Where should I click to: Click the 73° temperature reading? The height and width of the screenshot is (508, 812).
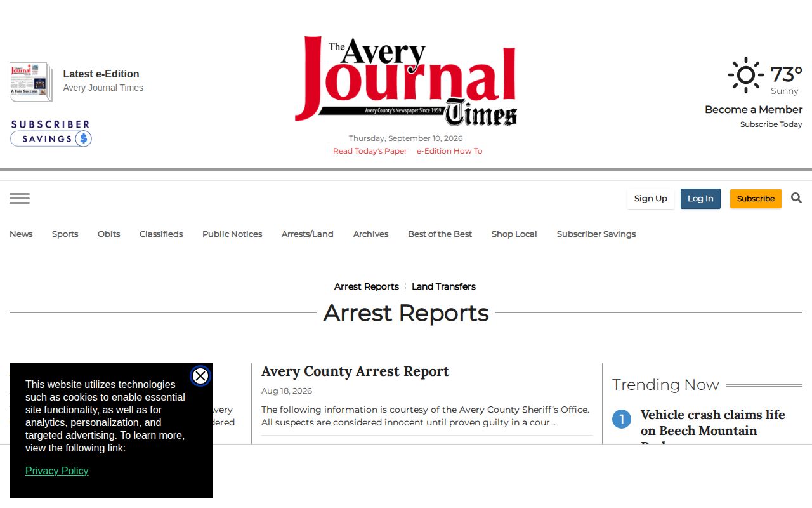[x=786, y=74]
